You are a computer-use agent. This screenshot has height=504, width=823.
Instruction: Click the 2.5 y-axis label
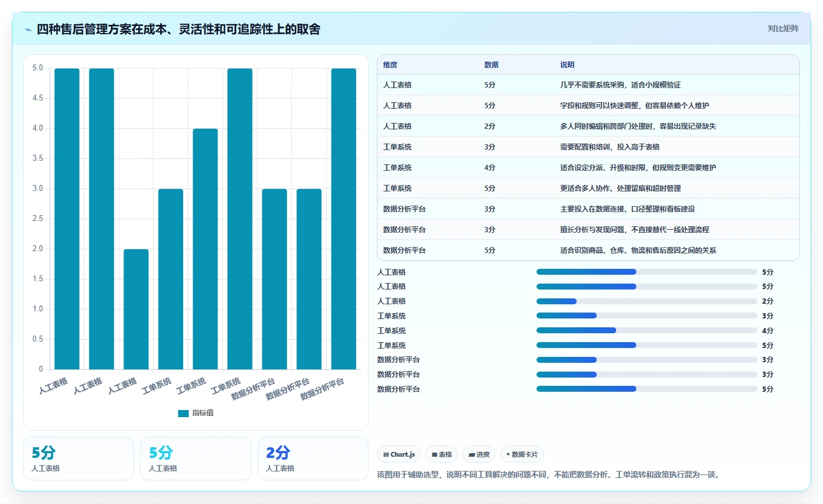(37, 219)
